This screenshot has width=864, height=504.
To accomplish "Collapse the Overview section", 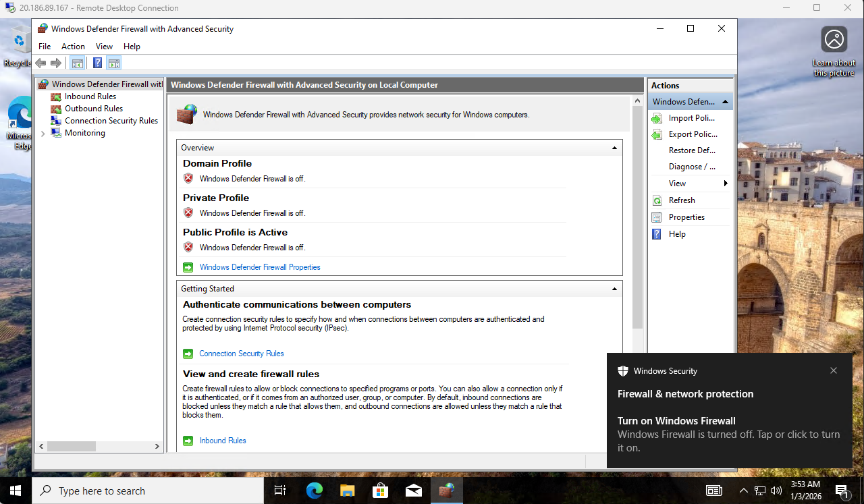I will [614, 148].
